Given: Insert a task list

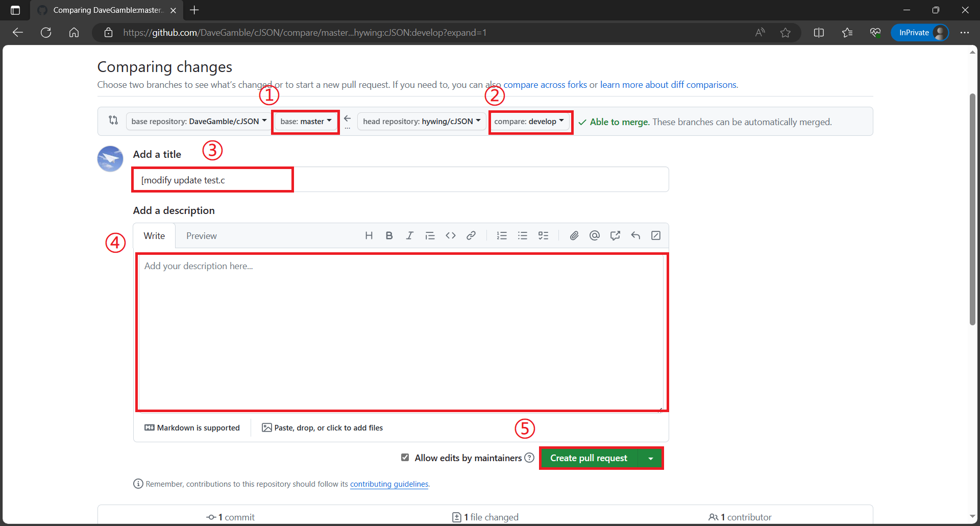Looking at the screenshot, I should click(x=543, y=235).
